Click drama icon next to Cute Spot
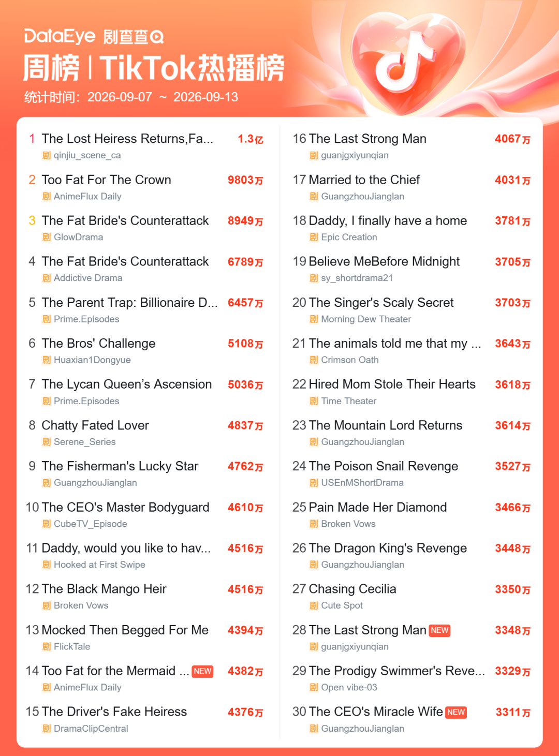 [x=314, y=605]
